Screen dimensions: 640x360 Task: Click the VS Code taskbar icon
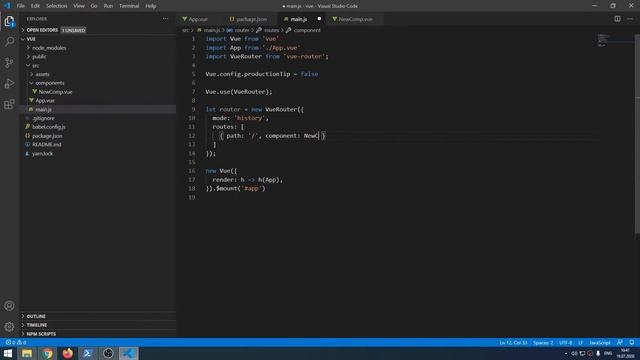click(x=129, y=353)
